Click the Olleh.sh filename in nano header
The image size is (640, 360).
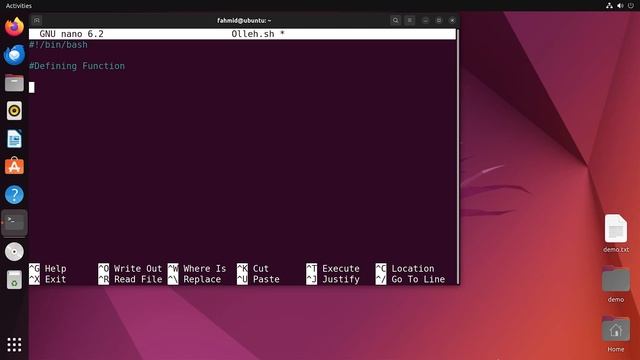pyautogui.click(x=253, y=34)
